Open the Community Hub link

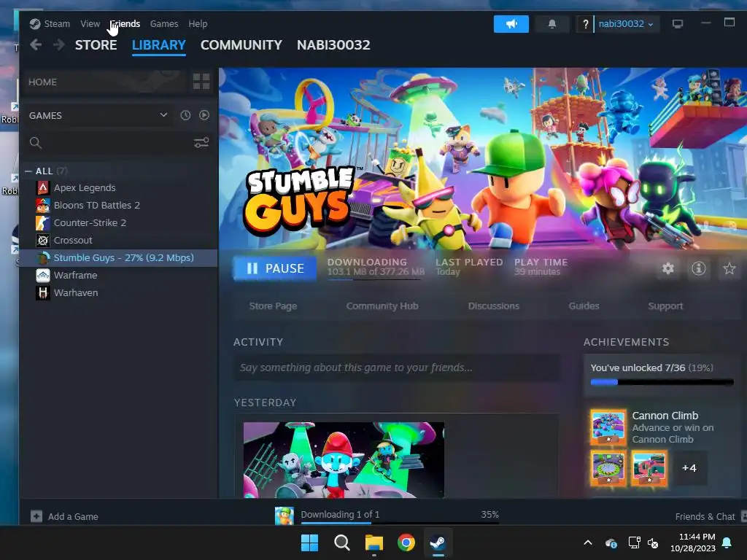coord(382,306)
